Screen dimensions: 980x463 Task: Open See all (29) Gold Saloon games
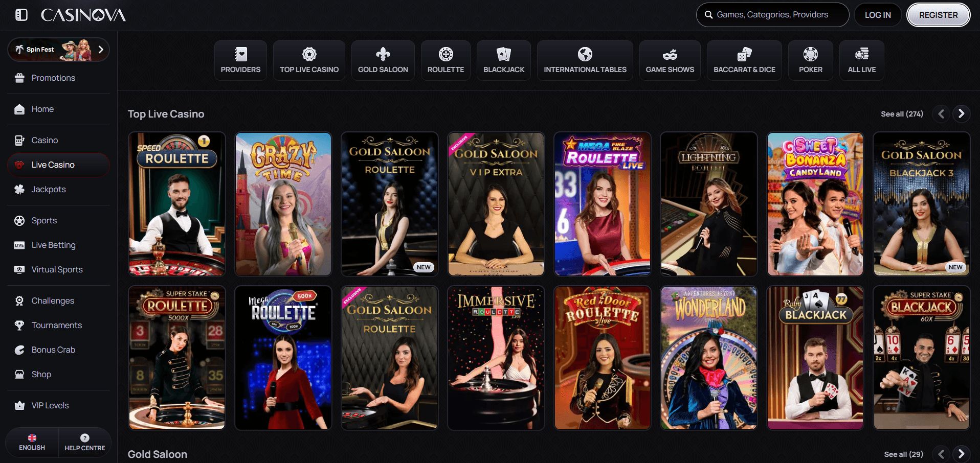[x=903, y=454]
